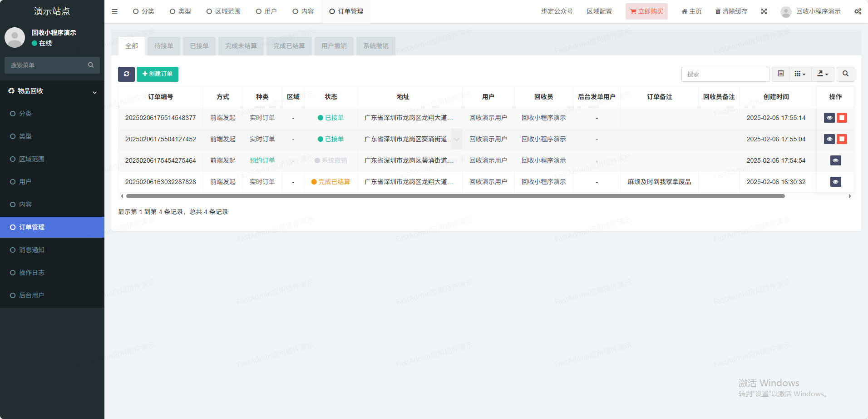The height and width of the screenshot is (419, 868).
Task: Open the columns visibility dropdown
Action: 800,74
